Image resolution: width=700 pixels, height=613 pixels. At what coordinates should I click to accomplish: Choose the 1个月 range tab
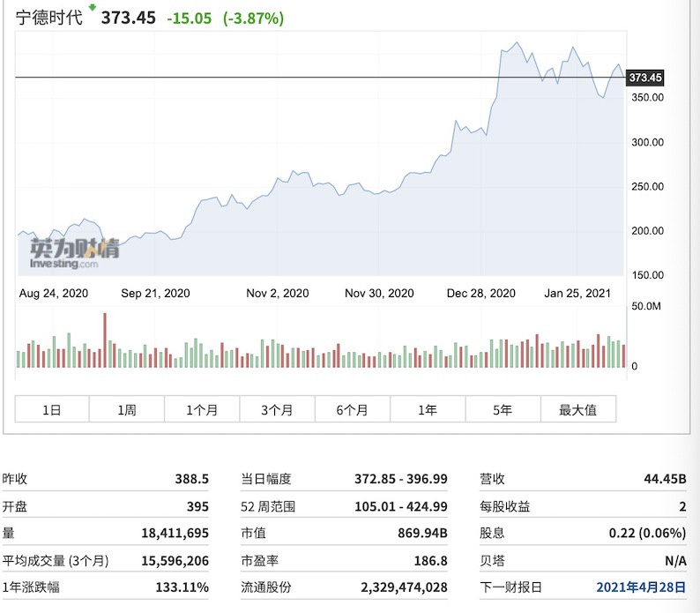point(201,409)
